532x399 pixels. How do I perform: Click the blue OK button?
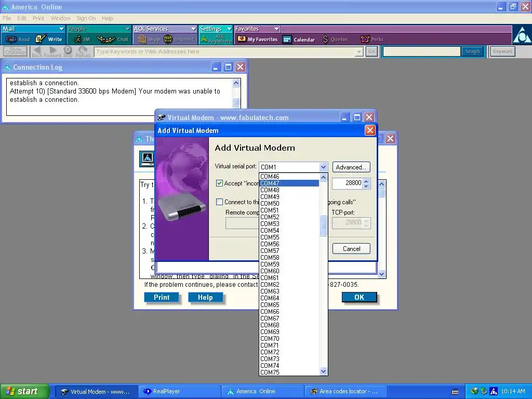360,297
